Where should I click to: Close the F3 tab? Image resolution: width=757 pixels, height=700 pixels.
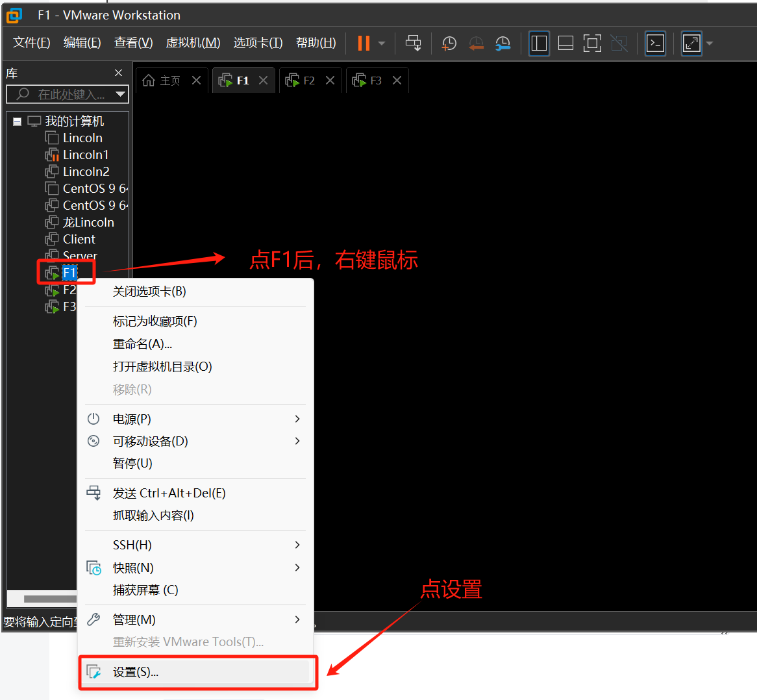[397, 80]
